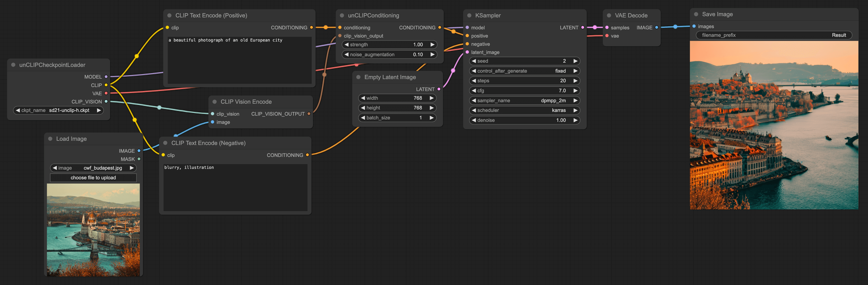
Task: Collapse the KSampler node via its title dot
Action: click(x=469, y=15)
